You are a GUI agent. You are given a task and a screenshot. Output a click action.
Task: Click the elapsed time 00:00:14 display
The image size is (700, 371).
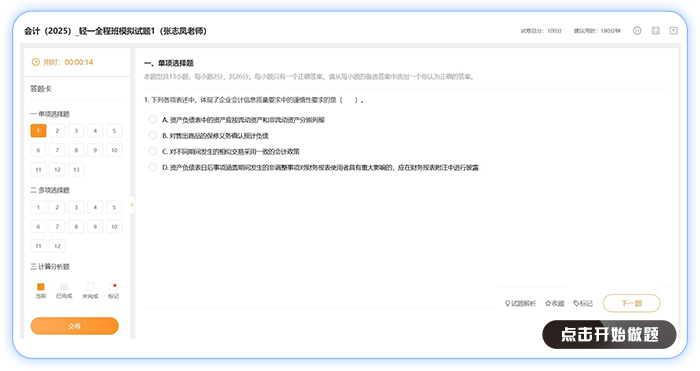tap(79, 62)
